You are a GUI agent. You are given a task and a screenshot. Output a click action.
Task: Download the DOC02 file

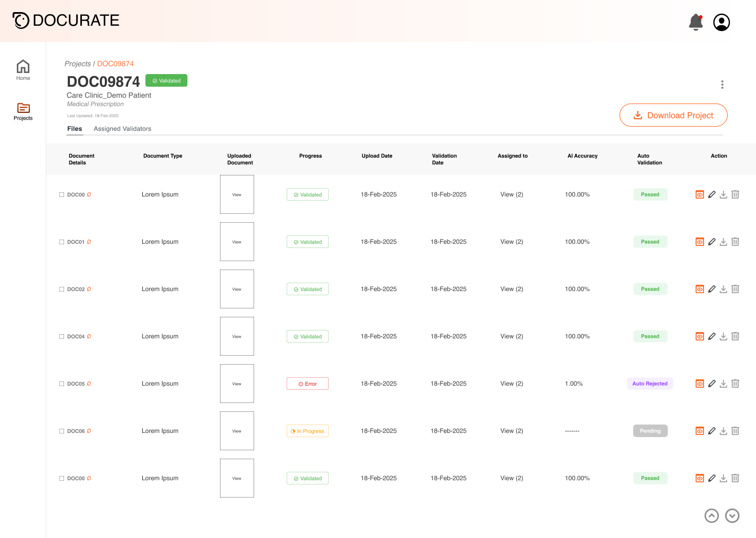click(723, 289)
